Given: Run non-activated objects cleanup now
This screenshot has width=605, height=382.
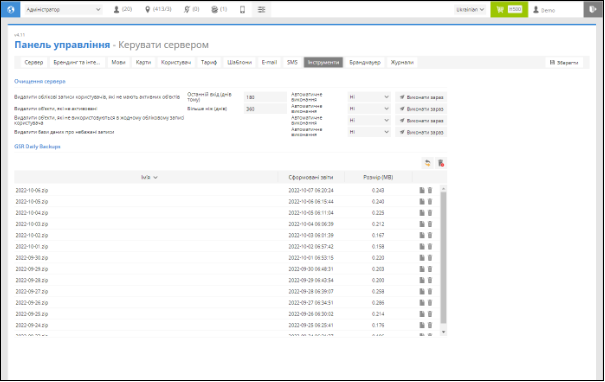Looking at the screenshot, I should tap(421, 109).
